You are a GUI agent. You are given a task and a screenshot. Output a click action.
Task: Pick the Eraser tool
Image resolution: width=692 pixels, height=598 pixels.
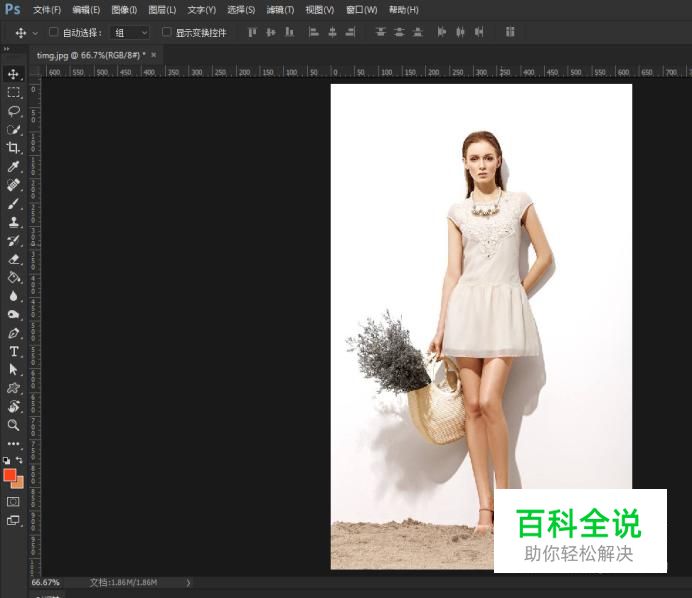(x=14, y=259)
